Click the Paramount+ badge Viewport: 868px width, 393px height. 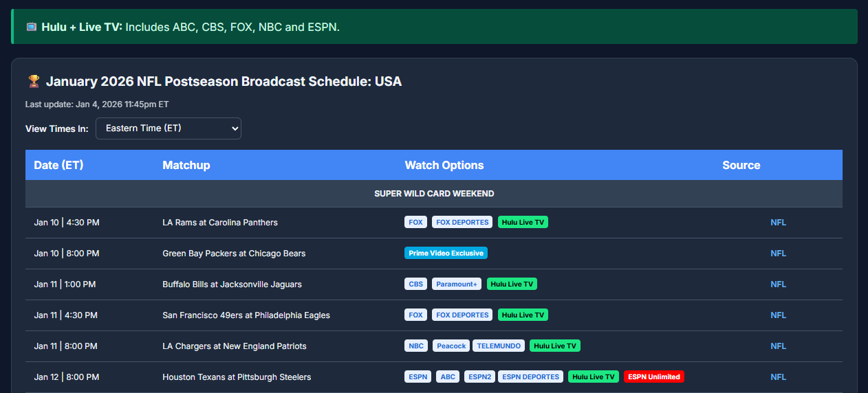pos(457,284)
